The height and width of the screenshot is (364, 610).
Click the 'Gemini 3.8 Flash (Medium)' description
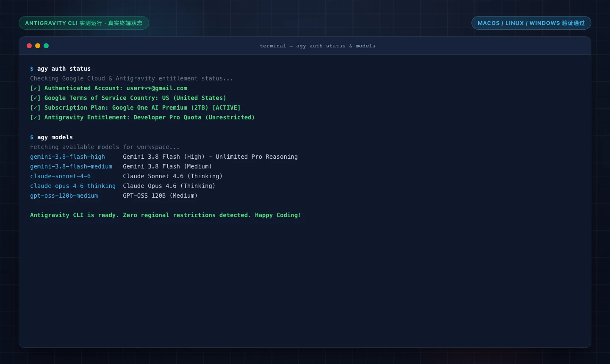(x=167, y=166)
